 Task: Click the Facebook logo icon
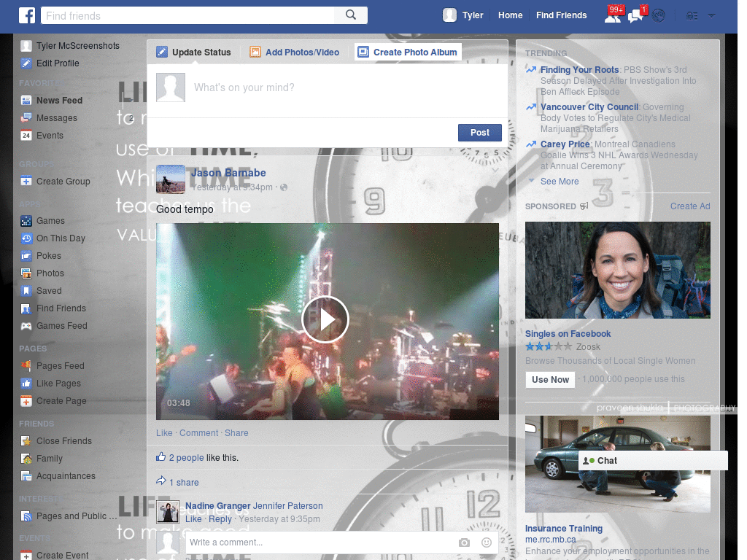click(27, 15)
